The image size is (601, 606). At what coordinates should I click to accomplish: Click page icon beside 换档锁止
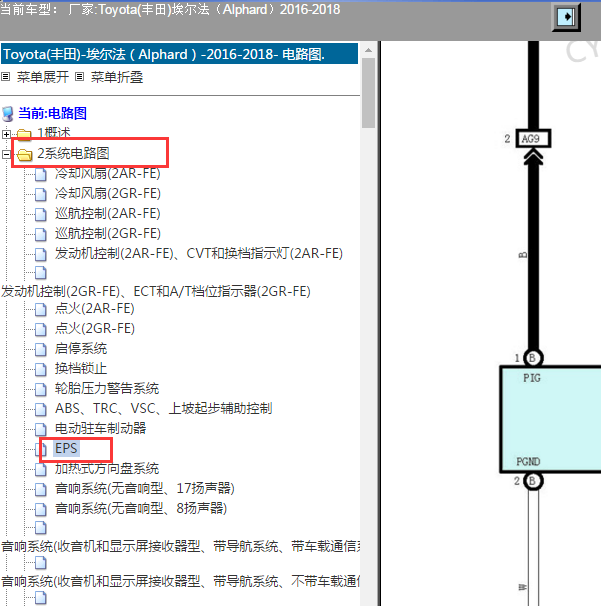41,369
